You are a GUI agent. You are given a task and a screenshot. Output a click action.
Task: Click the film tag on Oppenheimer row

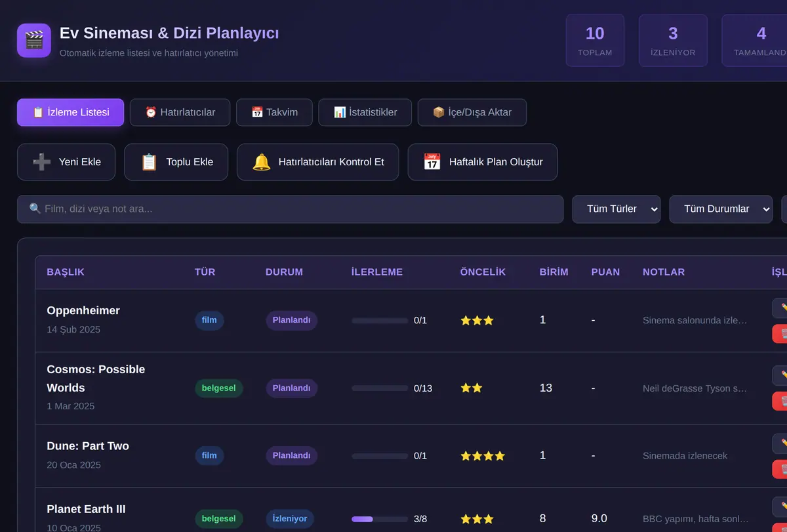[x=209, y=321]
